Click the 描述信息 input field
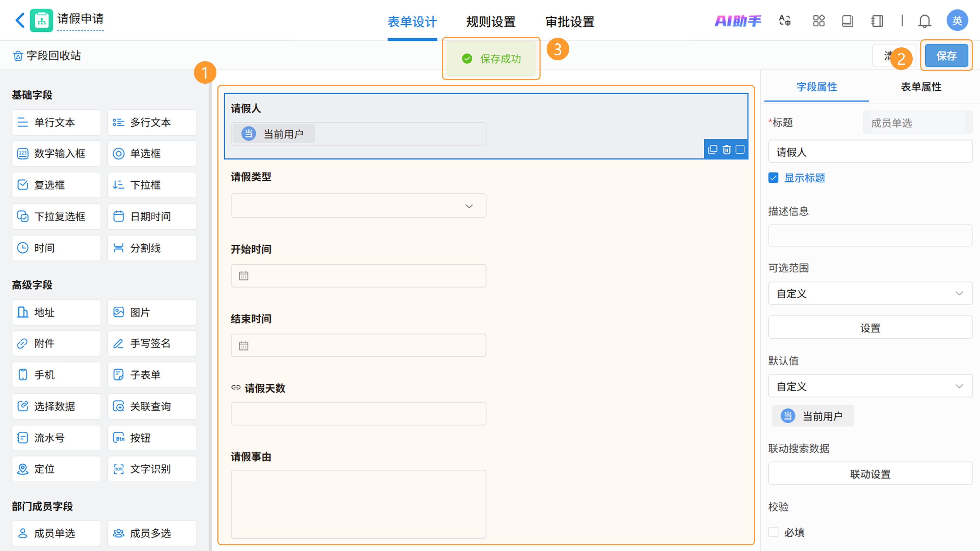The width and height of the screenshot is (980, 551). [x=870, y=235]
